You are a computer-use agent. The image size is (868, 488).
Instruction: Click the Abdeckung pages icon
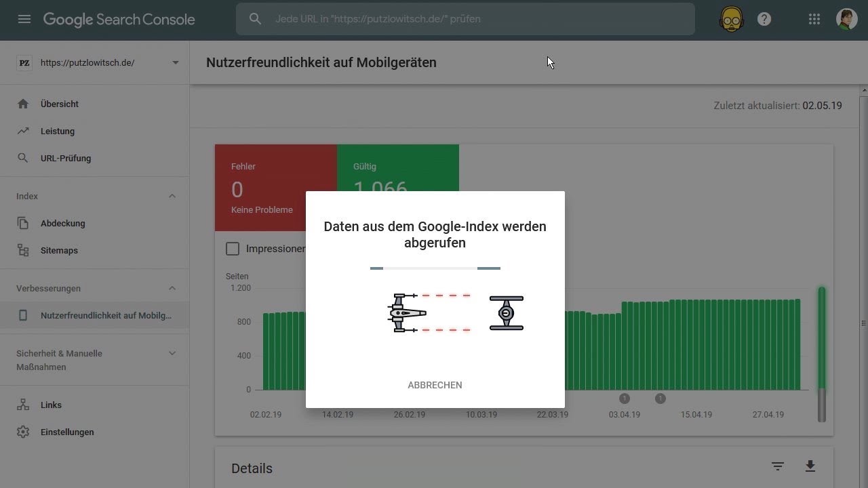click(x=23, y=223)
